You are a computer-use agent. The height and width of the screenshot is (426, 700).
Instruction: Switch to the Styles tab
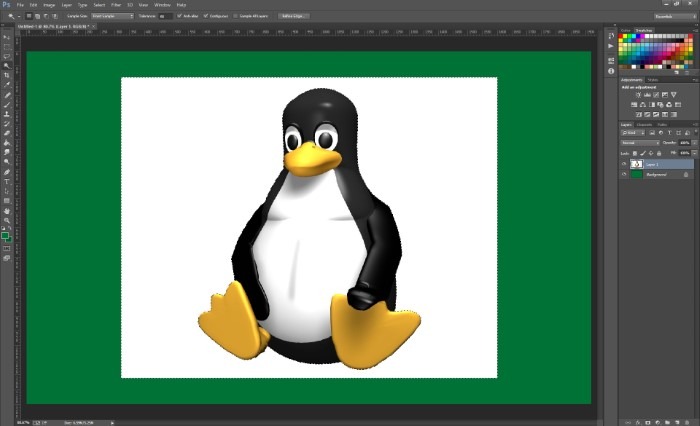pyautogui.click(x=653, y=80)
